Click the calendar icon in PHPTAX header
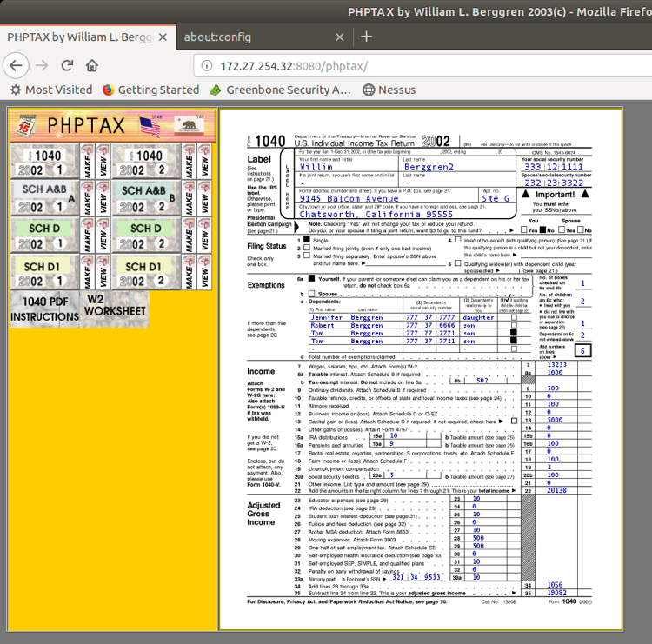The height and width of the screenshot is (644, 652). (25, 125)
